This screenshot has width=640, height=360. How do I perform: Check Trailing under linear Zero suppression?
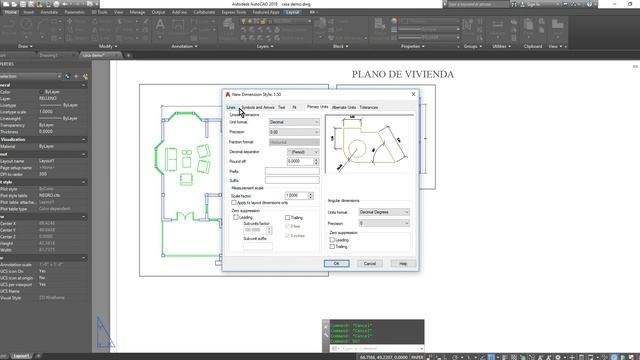[287, 218]
